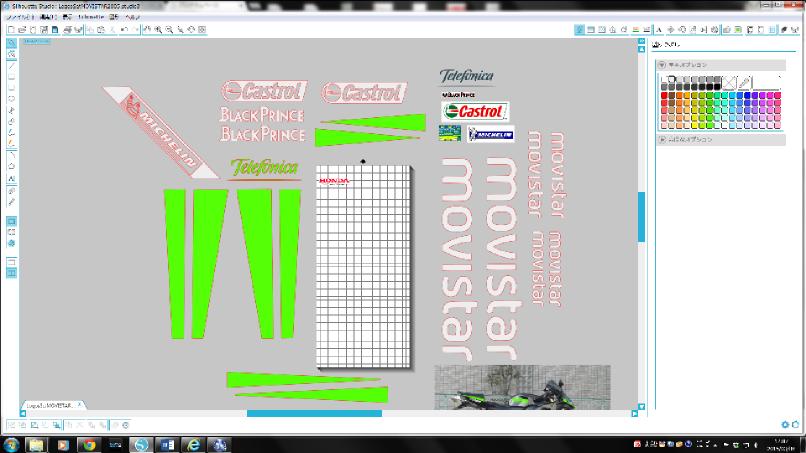Open the 編集 (Edit) menu
This screenshot has height=453, width=806.
pyautogui.click(x=48, y=17)
